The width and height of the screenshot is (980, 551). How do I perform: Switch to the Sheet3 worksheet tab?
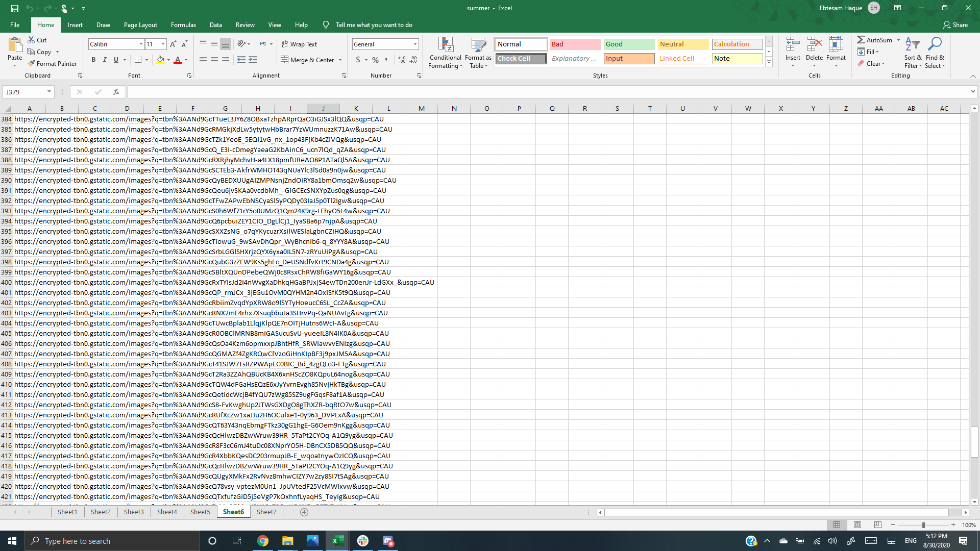tap(134, 512)
